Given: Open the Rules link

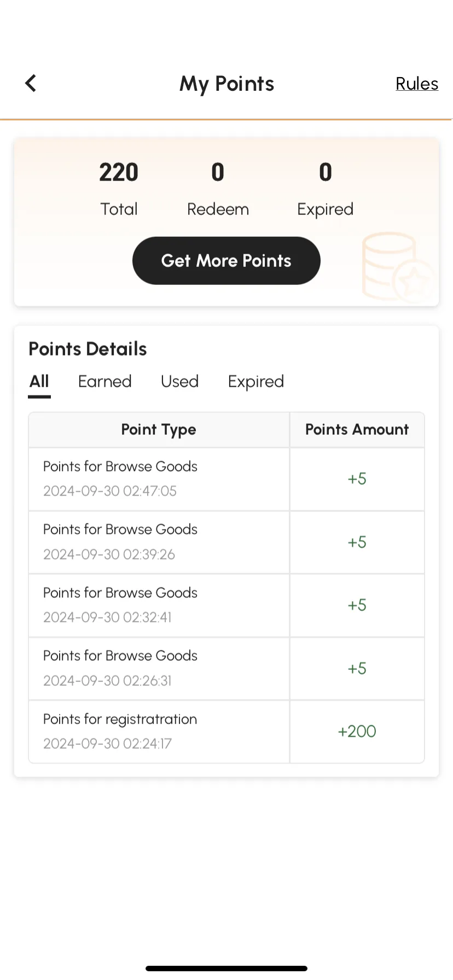Looking at the screenshot, I should pyautogui.click(x=417, y=84).
